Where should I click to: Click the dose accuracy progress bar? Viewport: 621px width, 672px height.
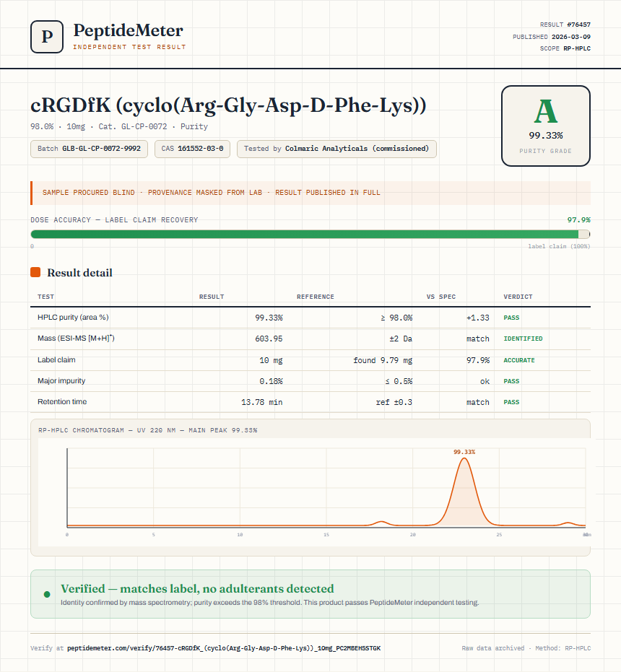(x=310, y=234)
